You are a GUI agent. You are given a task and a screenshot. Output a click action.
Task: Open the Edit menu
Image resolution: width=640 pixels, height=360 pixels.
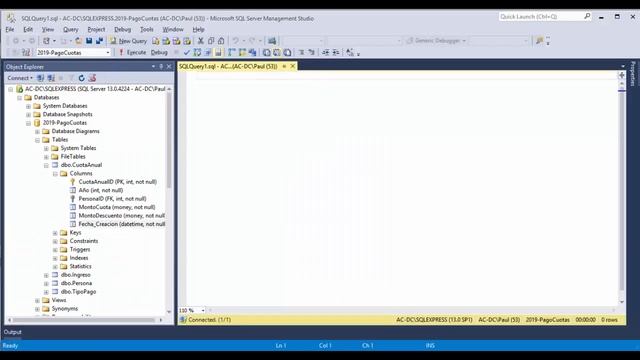28,29
